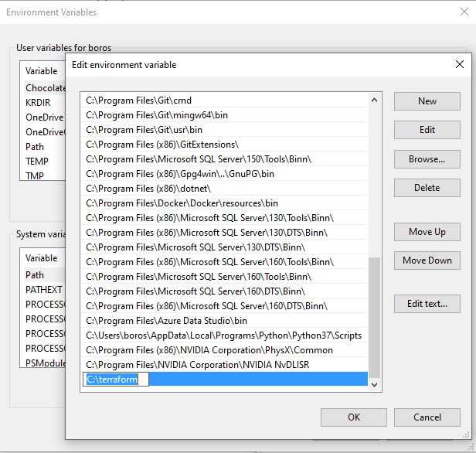476x453 pixels.
Task: Click the path list scrollbar thumb
Action: coord(374,318)
